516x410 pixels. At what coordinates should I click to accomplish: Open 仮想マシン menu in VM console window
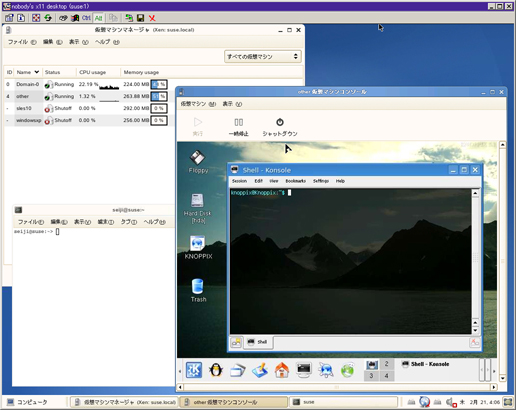point(198,104)
